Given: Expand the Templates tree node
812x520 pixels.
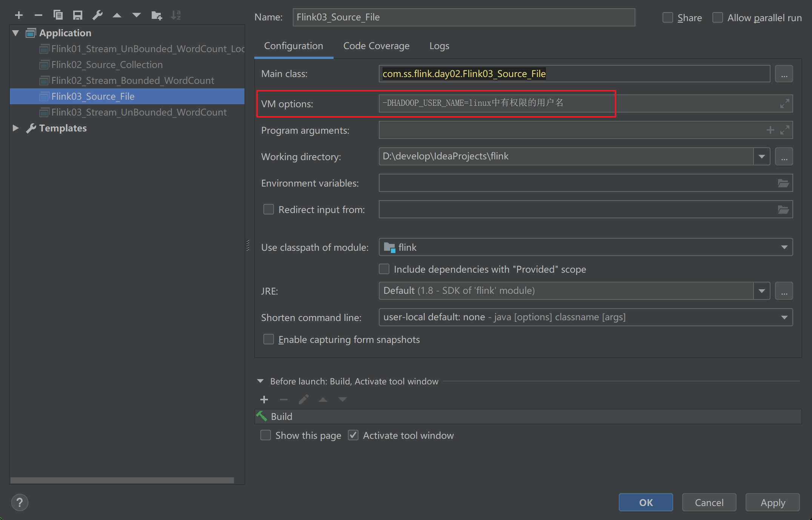Looking at the screenshot, I should [16, 128].
